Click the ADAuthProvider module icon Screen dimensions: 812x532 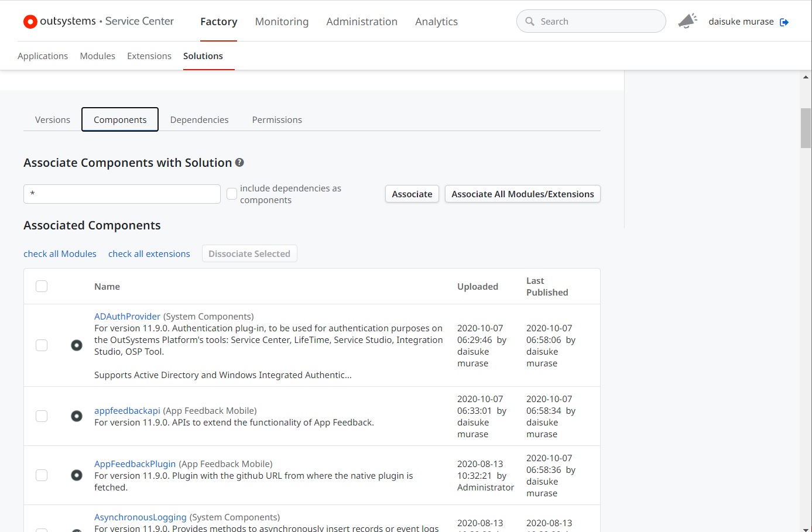point(77,345)
